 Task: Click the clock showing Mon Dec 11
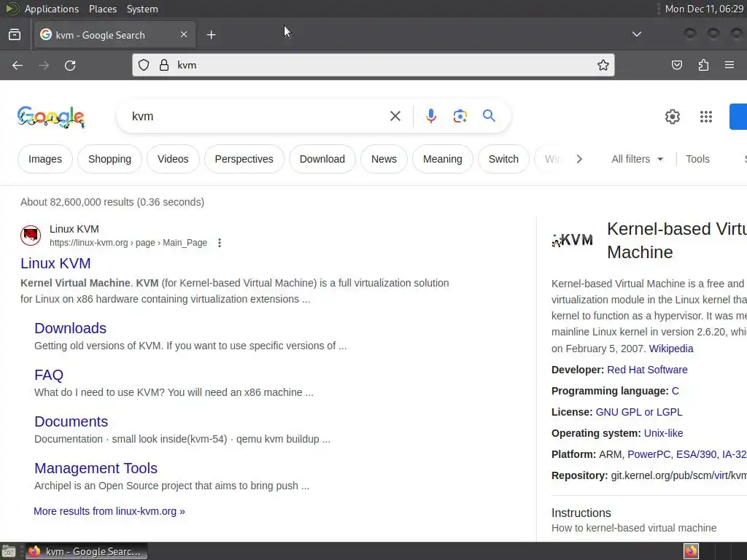pos(704,9)
